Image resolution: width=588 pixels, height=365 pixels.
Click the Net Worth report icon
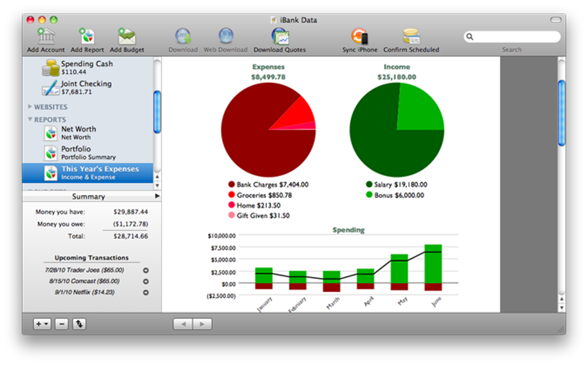click(51, 133)
